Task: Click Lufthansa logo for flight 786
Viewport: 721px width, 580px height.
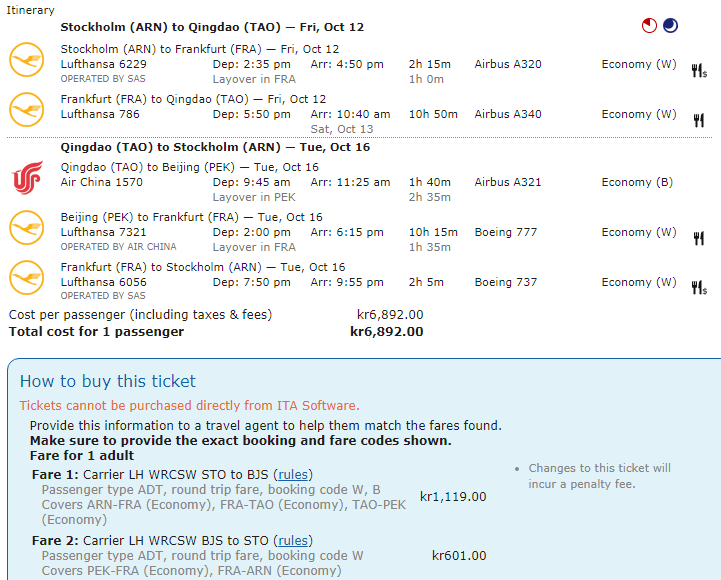Action: pos(27,109)
